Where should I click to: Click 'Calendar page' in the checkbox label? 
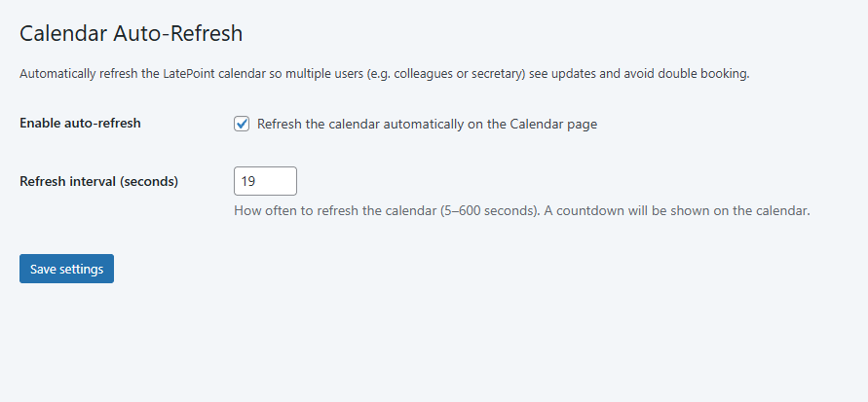(553, 124)
